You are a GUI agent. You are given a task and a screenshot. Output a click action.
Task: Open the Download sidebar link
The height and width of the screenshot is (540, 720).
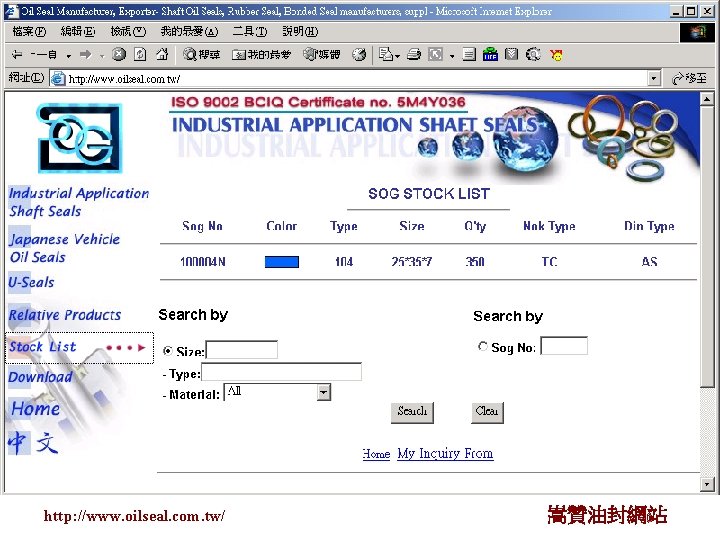(x=40, y=377)
